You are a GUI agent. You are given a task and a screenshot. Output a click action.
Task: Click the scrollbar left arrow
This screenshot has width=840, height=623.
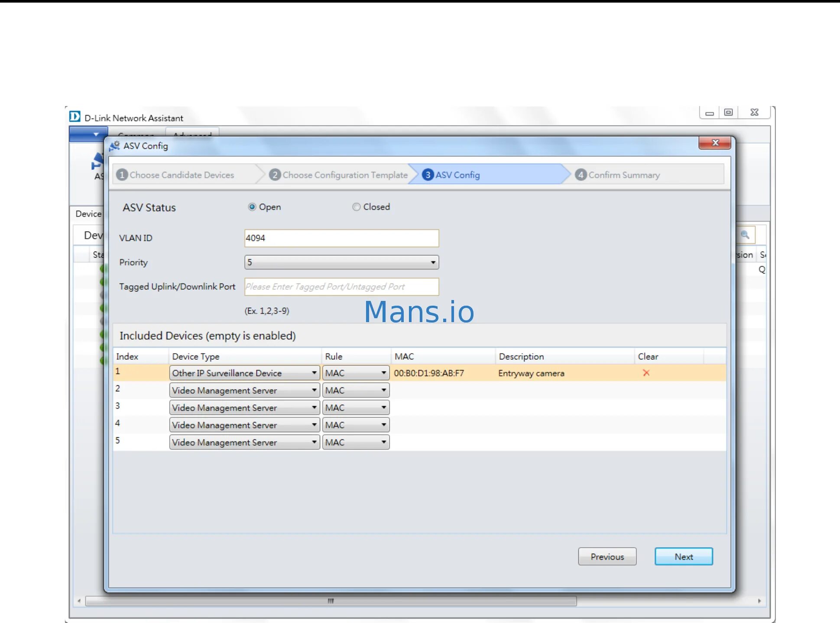[79, 601]
